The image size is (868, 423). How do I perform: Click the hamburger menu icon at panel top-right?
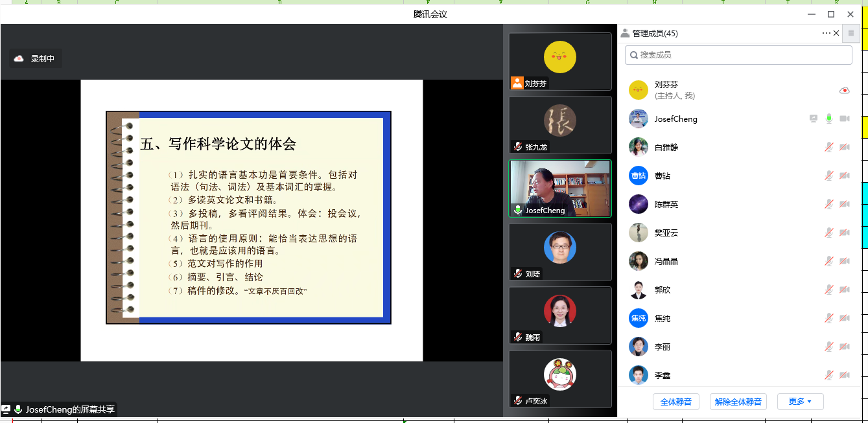coord(851,33)
